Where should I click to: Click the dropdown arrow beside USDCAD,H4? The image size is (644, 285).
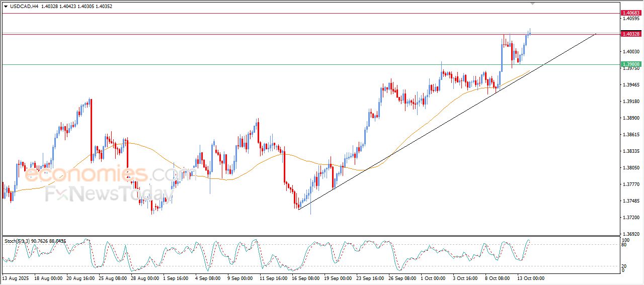click(6, 7)
